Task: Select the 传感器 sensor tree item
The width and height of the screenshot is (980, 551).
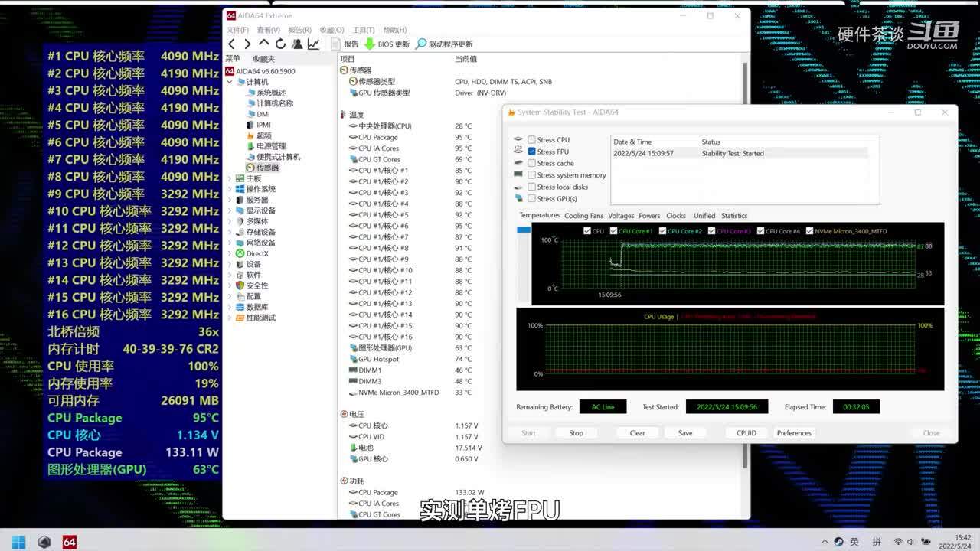Action: point(263,168)
